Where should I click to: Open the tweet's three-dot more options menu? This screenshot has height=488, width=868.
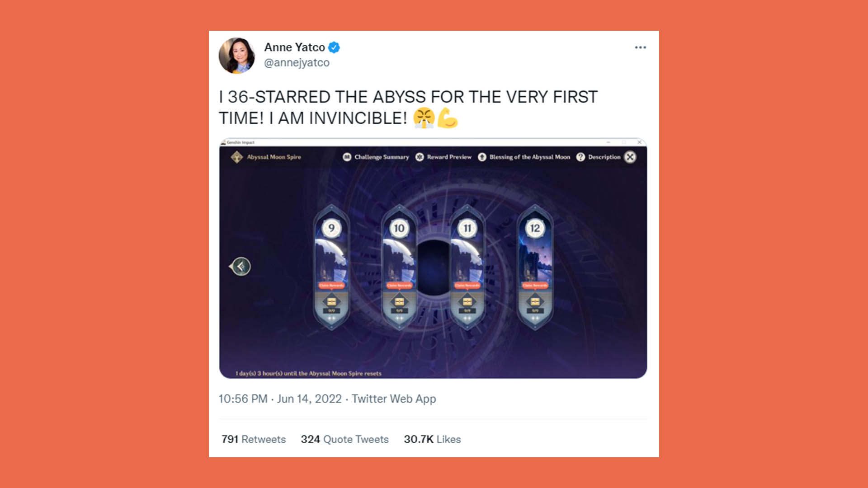pyautogui.click(x=640, y=47)
